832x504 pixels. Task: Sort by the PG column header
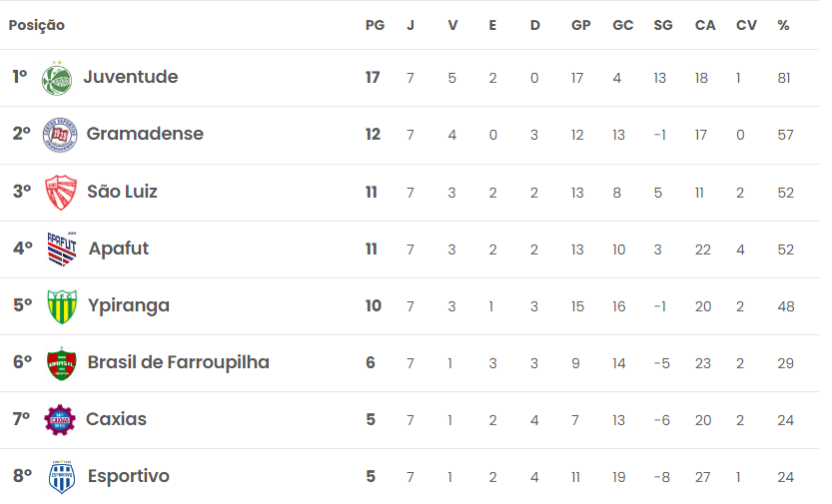click(375, 25)
